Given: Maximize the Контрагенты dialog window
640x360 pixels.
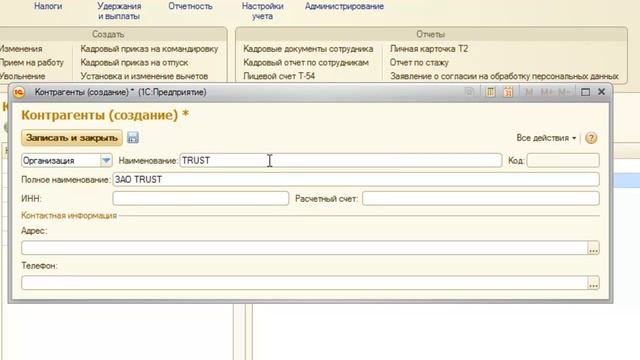Looking at the screenshot, I should [585, 92].
